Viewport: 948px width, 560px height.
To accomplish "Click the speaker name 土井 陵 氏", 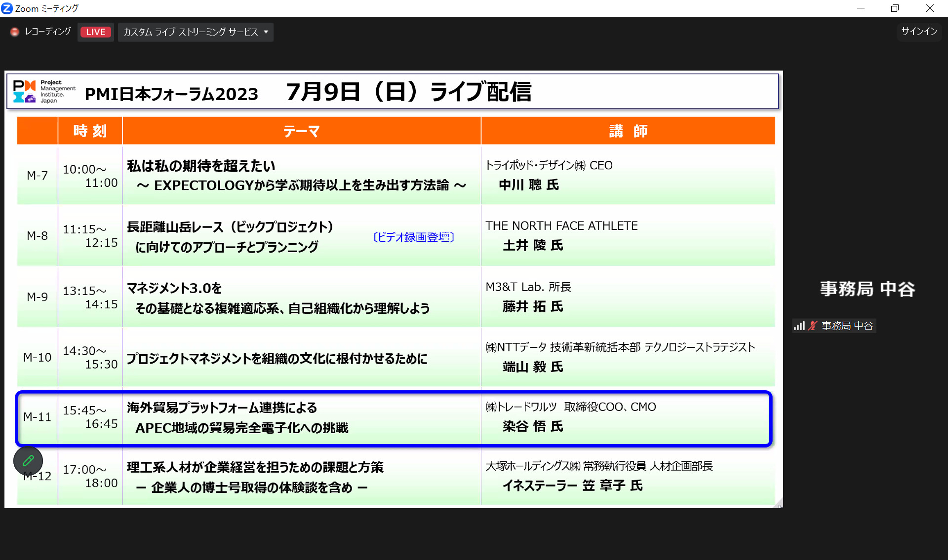I will coord(533,245).
